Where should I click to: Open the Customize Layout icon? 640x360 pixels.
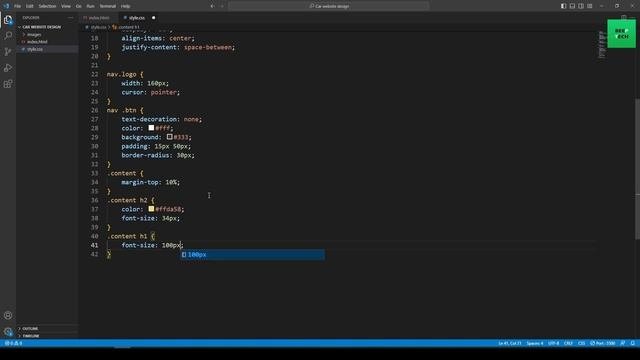[590, 6]
